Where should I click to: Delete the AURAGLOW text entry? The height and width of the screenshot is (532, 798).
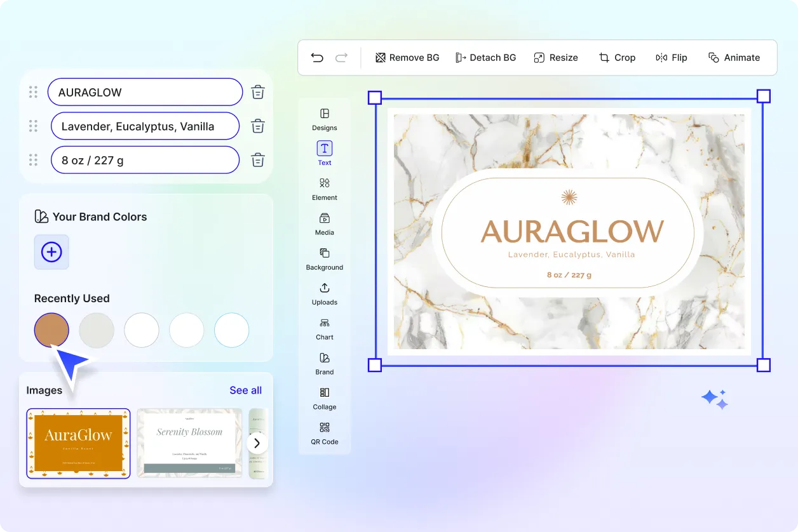(x=257, y=91)
